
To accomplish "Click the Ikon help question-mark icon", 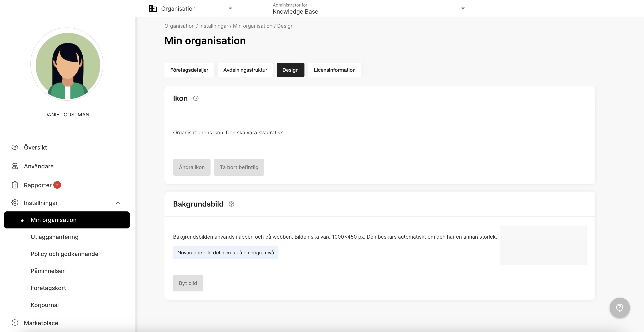I will [x=196, y=98].
